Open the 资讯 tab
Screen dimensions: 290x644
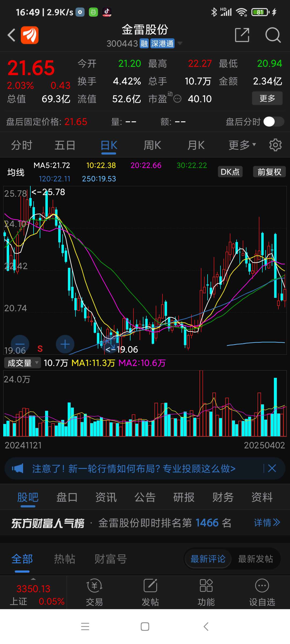106,497
